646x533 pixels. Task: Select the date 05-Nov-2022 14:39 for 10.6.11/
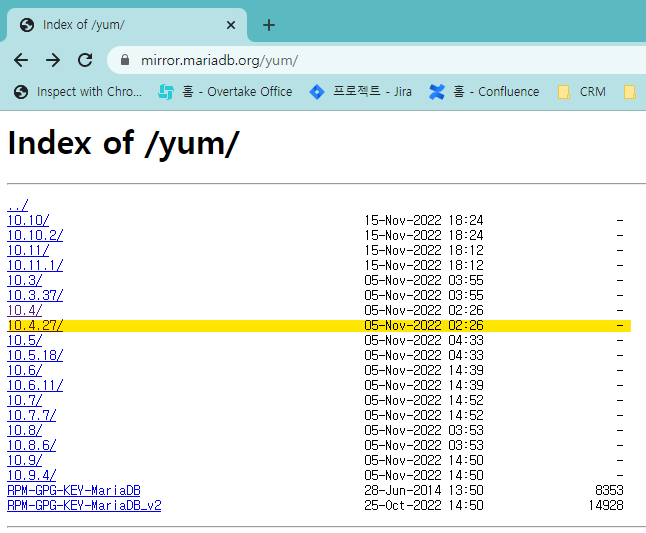(424, 385)
